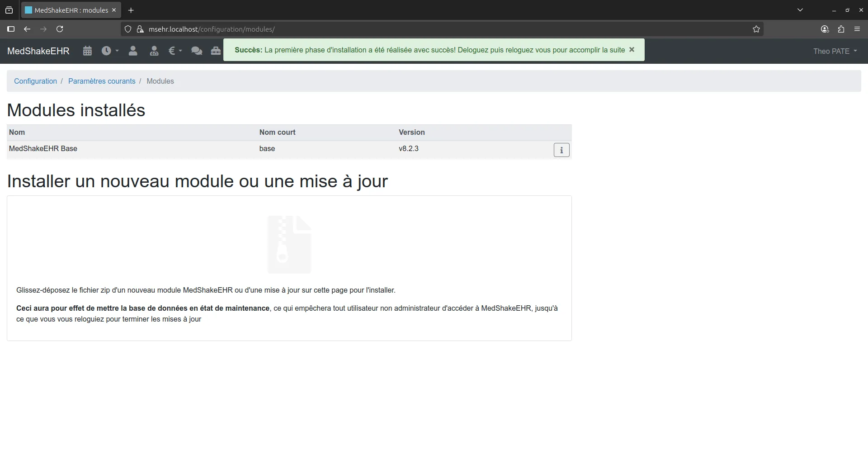Toggle the tracking protection shield
Image resolution: width=868 pixels, height=474 pixels.
pos(128,29)
